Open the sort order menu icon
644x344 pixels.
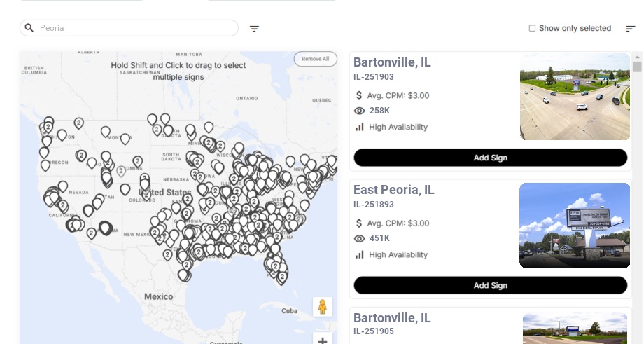[631, 29]
